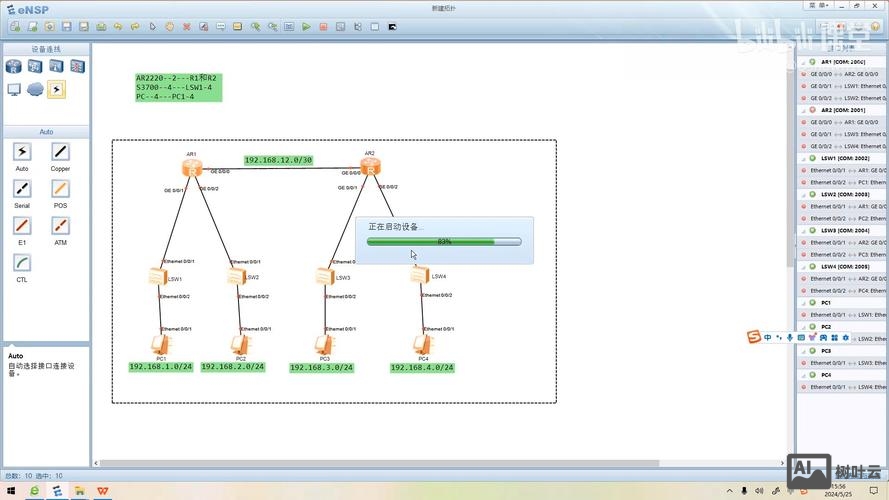
Task: Click the red delete X icon
Action: pyautogui.click(x=186, y=26)
